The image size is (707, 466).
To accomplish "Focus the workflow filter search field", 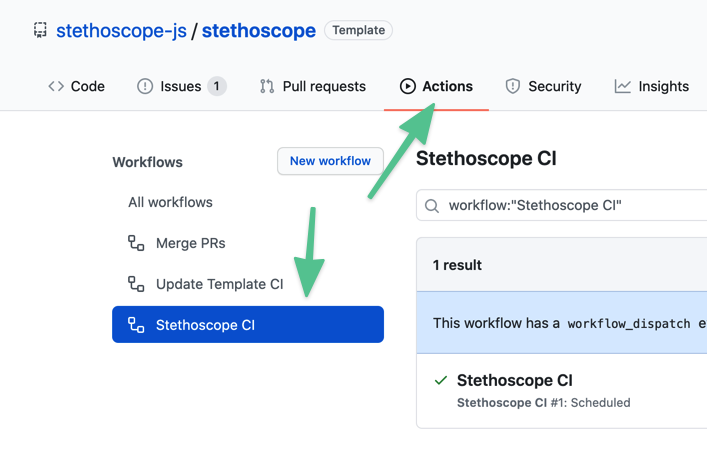I will (x=570, y=206).
